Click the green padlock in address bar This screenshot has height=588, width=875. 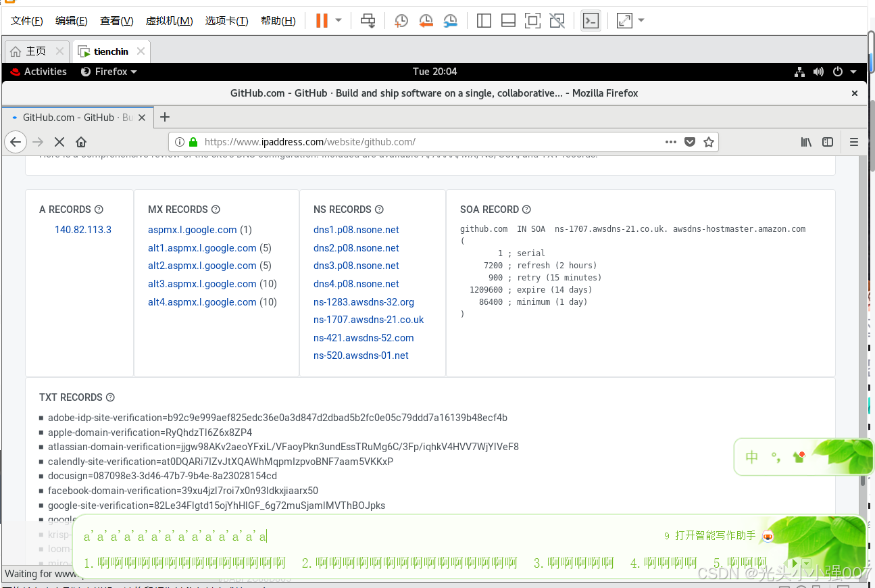pos(193,142)
